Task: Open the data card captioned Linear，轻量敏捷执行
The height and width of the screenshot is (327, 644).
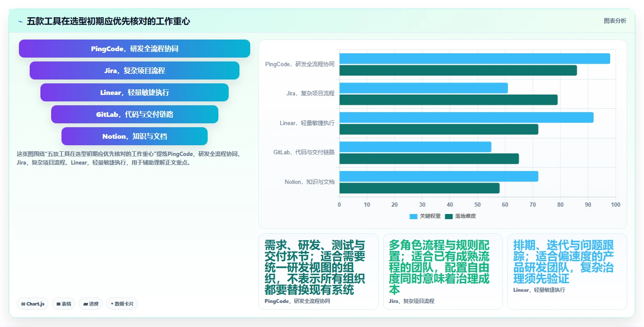Action: [567, 272]
